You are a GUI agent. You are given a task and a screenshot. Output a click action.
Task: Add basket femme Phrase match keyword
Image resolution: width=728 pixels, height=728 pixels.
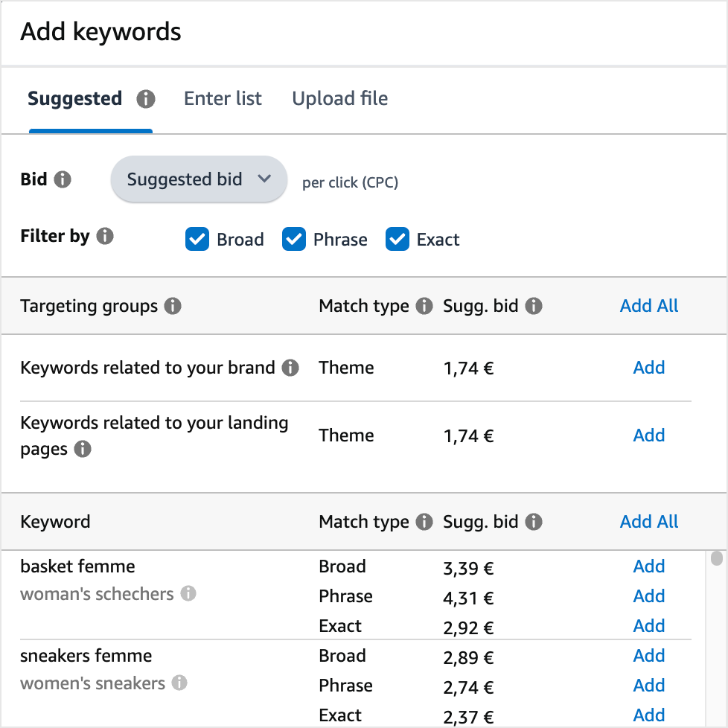pyautogui.click(x=648, y=596)
